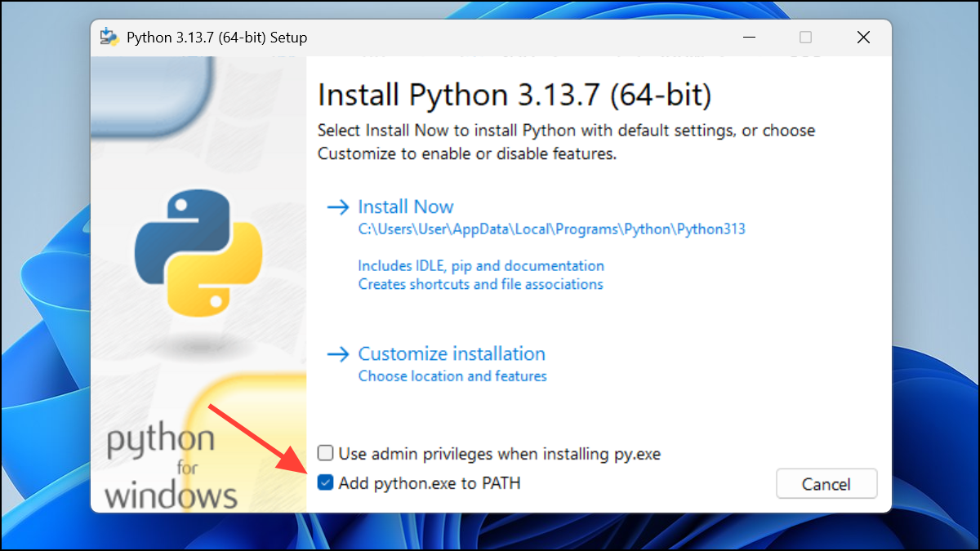This screenshot has width=980, height=551.
Task: Minimize the Python Setup window
Action: pyautogui.click(x=748, y=38)
